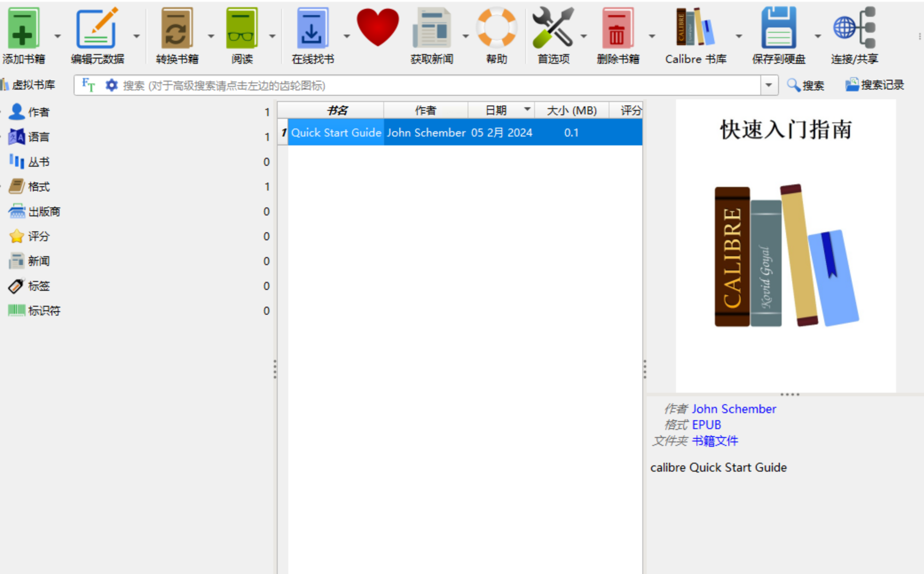
Task: Open Edit metadata (编辑元数据) tool
Action: (97, 28)
